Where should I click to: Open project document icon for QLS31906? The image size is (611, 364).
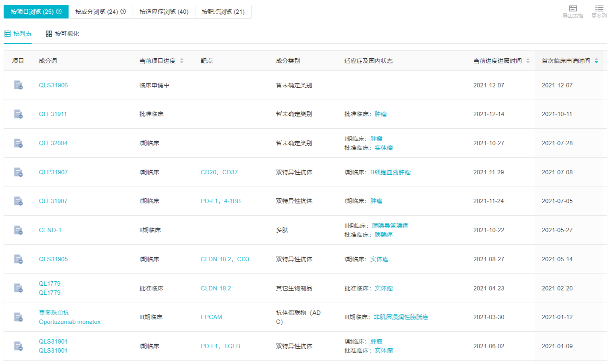tap(18, 85)
